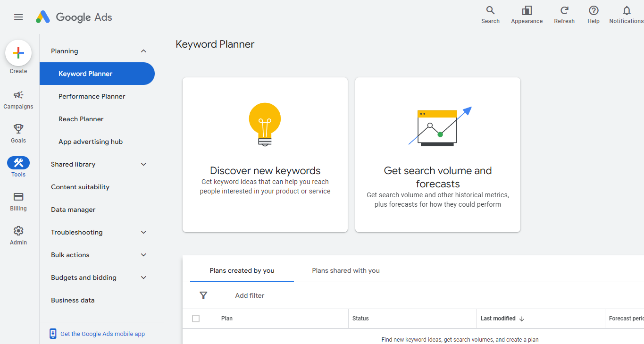Click Get the Google Ads mobile app link
Viewport: 644px width, 344px height.
click(102, 334)
